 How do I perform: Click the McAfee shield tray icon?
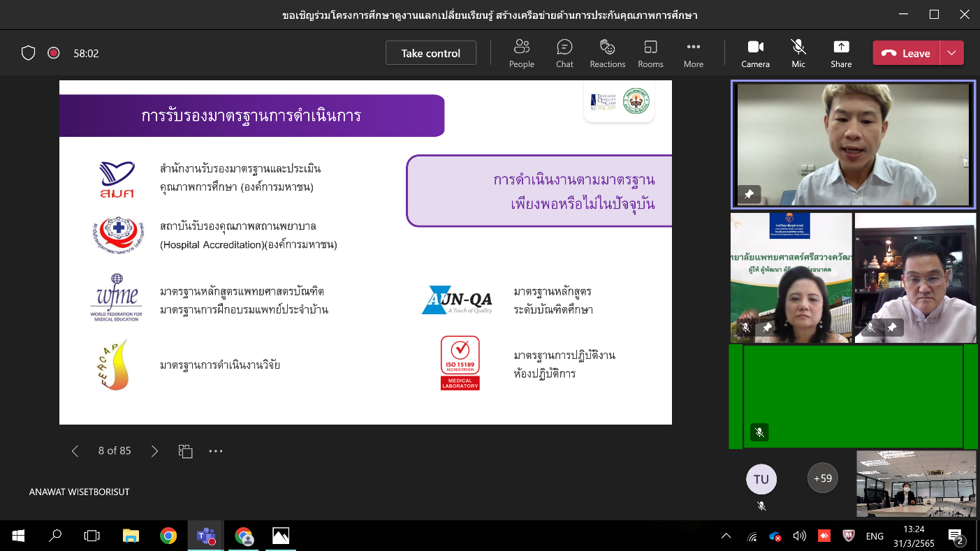tap(848, 536)
